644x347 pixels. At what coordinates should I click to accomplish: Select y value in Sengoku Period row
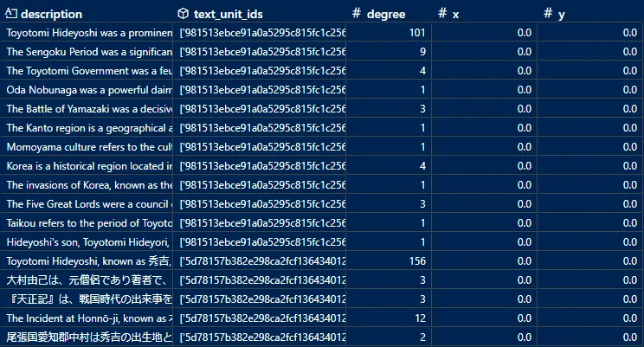coord(629,52)
